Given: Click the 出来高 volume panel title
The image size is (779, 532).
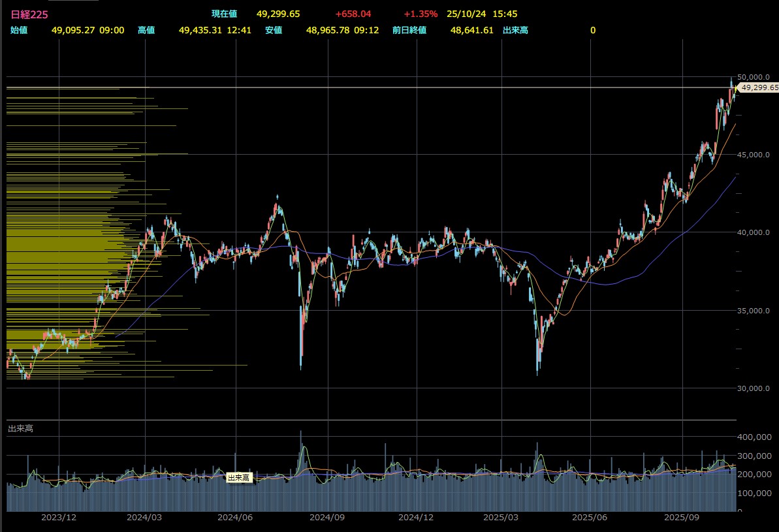Looking at the screenshot, I should click(x=20, y=428).
